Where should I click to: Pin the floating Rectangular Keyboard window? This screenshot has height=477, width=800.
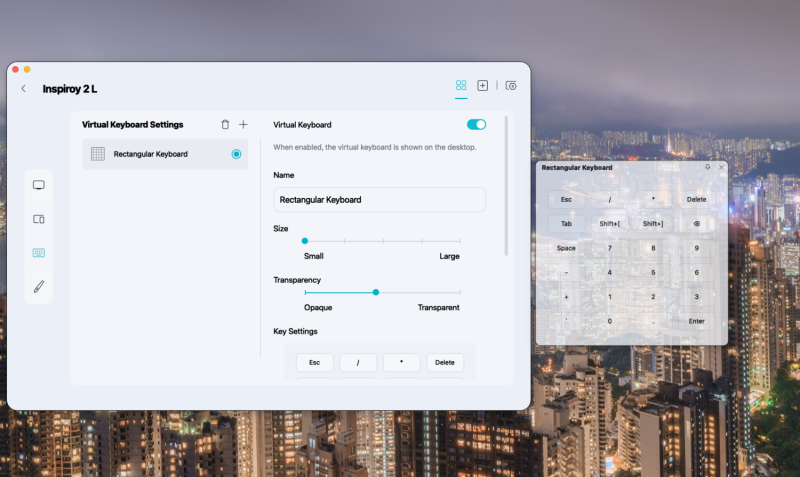[x=708, y=167]
